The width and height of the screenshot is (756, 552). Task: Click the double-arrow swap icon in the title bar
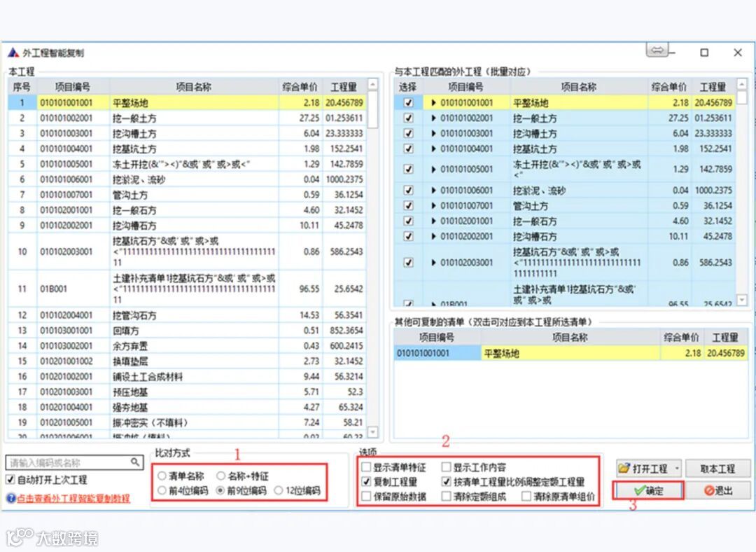coord(657,50)
